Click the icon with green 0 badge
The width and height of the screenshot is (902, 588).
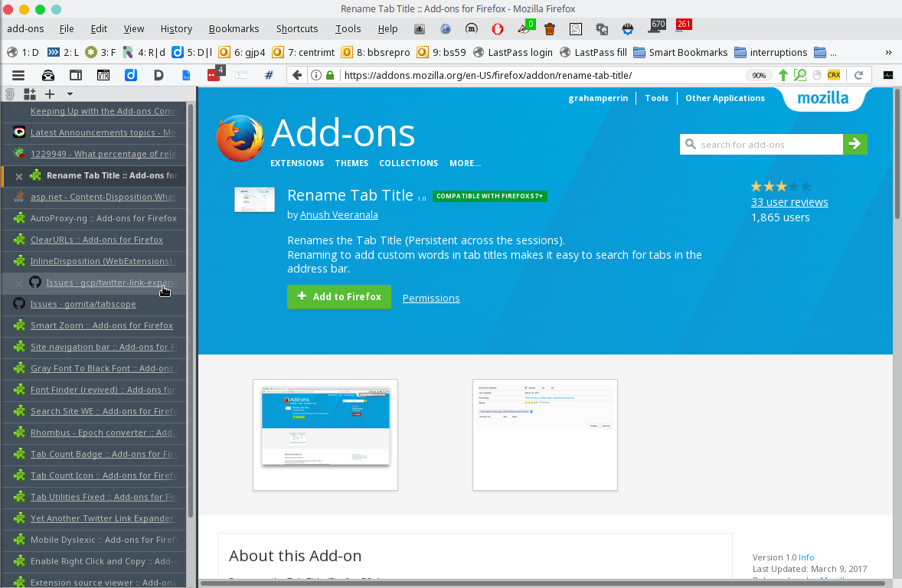click(x=526, y=27)
